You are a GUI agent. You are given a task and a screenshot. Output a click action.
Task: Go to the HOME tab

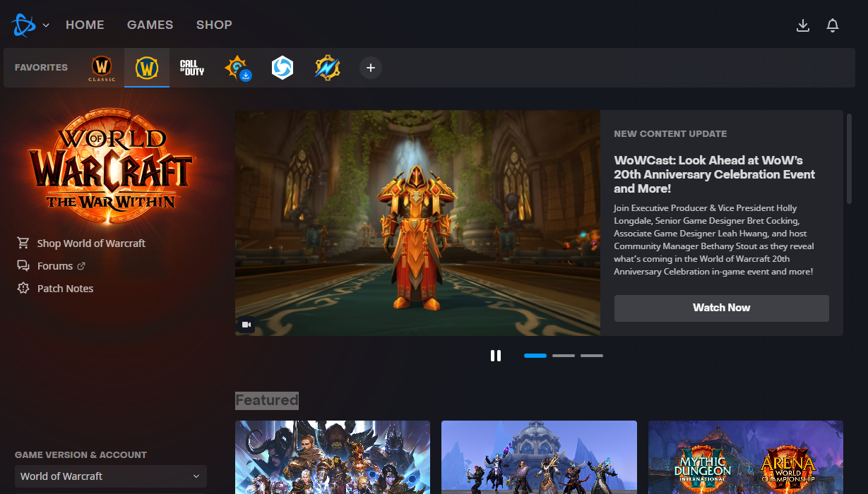pyautogui.click(x=85, y=25)
